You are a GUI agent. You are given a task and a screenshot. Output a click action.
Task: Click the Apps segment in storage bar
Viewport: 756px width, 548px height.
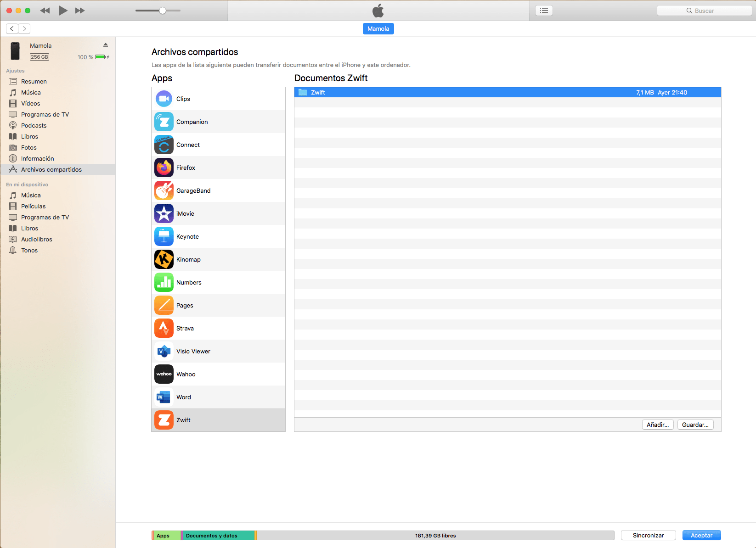166,536
